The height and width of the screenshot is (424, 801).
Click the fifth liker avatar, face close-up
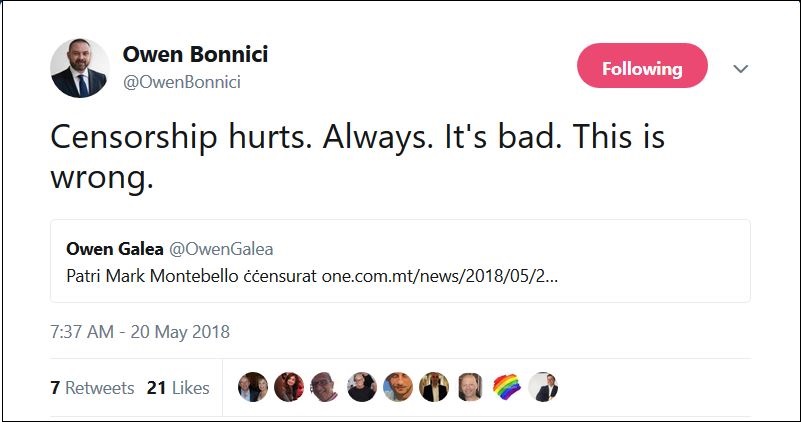(398, 387)
